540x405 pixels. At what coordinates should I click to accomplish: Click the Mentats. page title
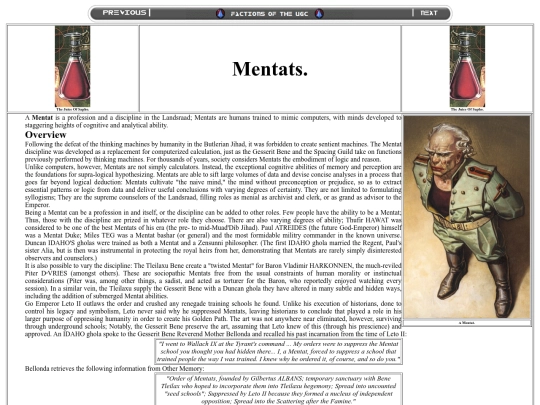click(270, 69)
